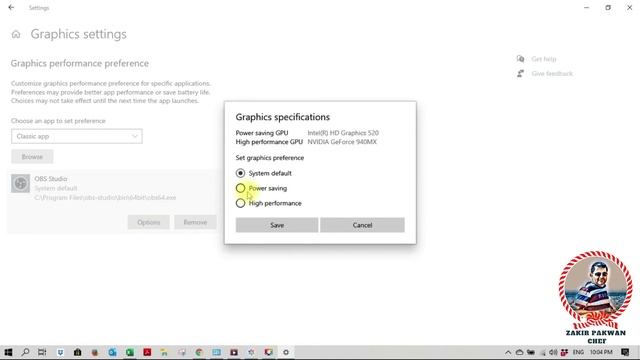Open Excel from the taskbar
This screenshot has width=640, height=360.
pos(130,352)
